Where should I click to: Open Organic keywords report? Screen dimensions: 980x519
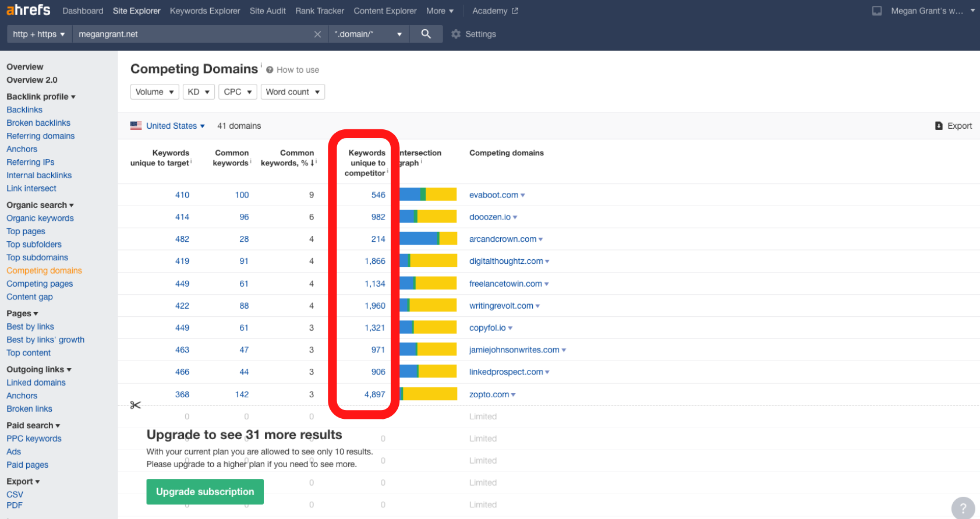pos(40,218)
